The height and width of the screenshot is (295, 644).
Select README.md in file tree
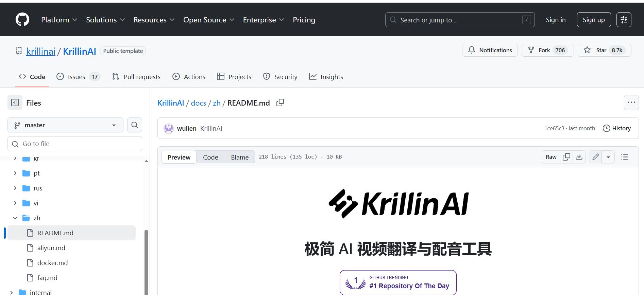pyautogui.click(x=71, y=233)
